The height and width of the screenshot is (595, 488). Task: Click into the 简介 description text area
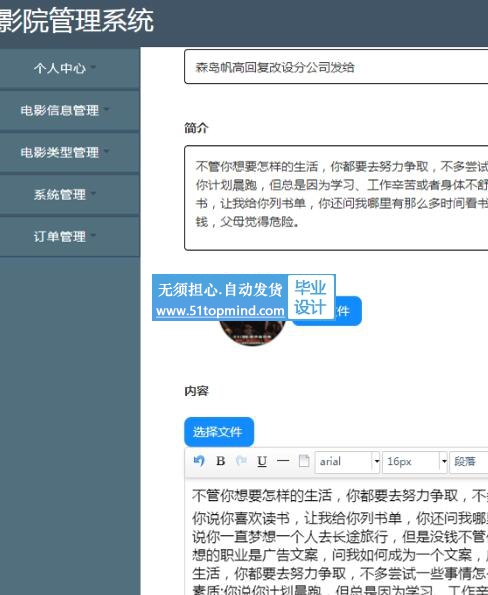[x=336, y=198]
